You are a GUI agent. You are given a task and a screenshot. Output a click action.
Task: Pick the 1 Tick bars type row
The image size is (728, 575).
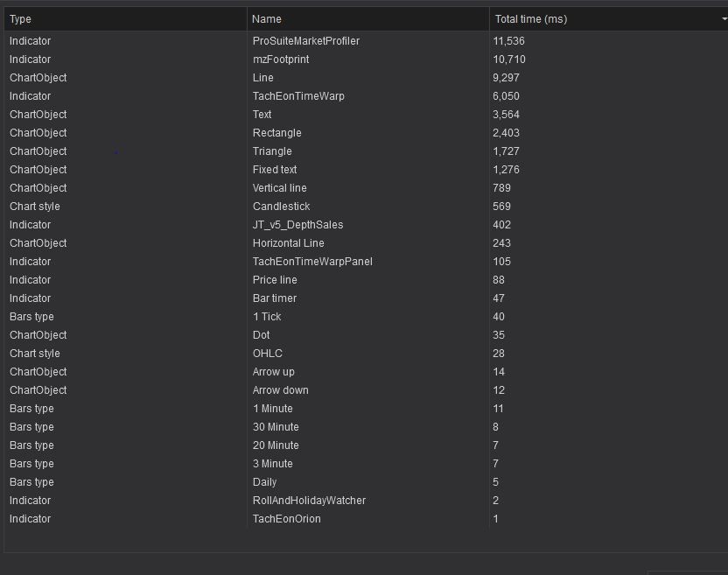pyautogui.click(x=266, y=317)
